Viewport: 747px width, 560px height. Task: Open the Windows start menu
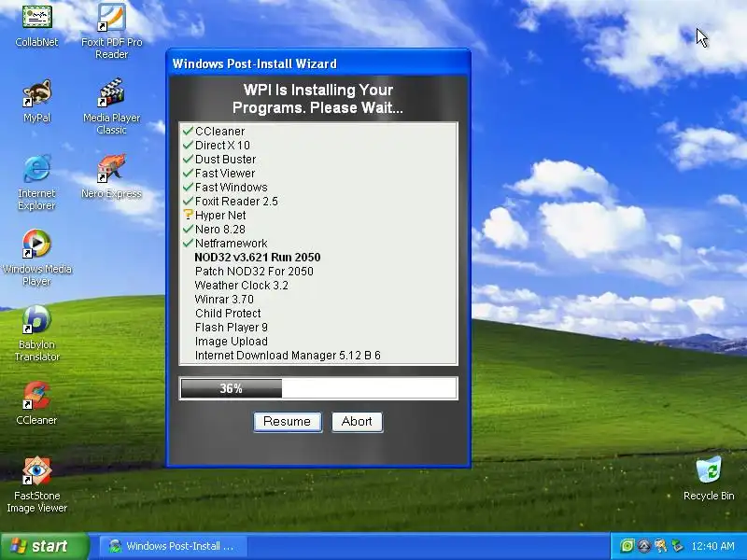tap(45, 546)
